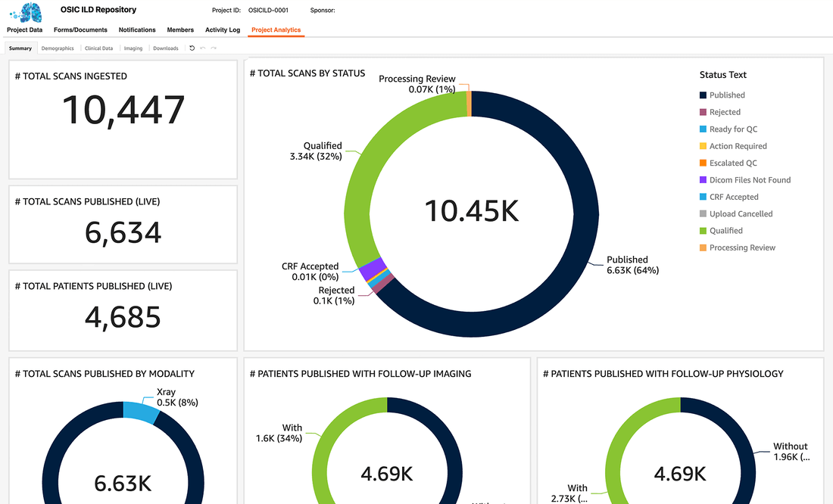Click the Total Scans Ingested value 10,447
The width and height of the screenshot is (833, 504).
tap(123, 110)
